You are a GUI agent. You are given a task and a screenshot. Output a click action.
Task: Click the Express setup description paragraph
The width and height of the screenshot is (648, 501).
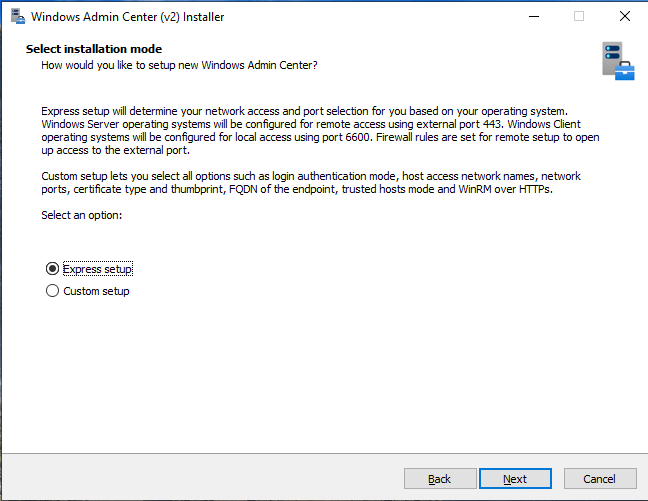tap(310, 130)
